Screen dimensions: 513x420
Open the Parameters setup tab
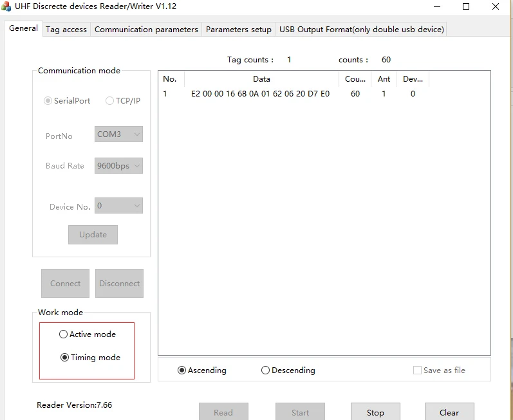click(x=239, y=30)
